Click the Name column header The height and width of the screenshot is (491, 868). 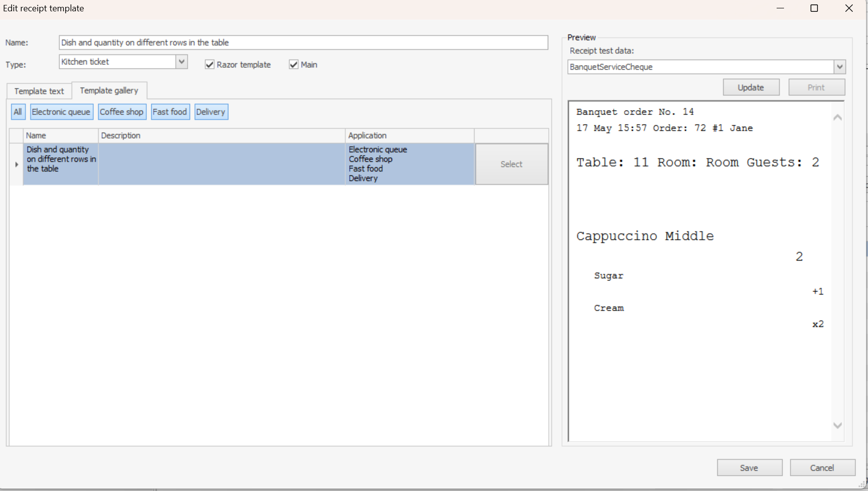pyautogui.click(x=61, y=136)
